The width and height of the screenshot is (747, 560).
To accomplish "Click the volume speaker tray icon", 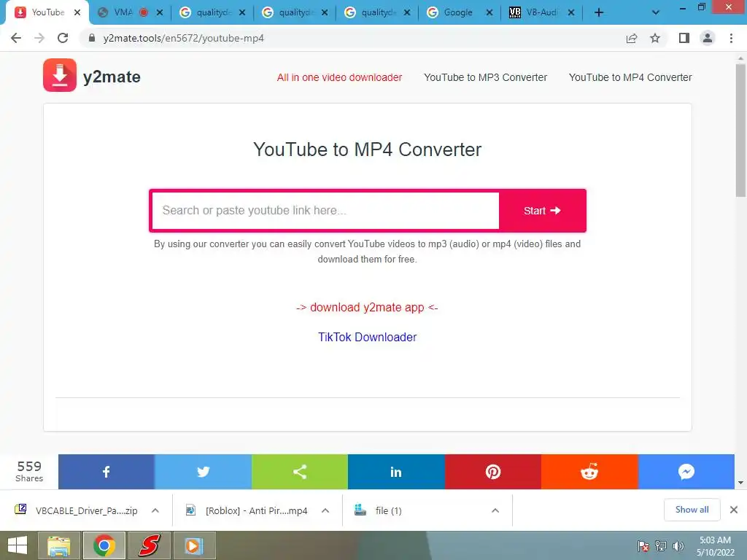I will 678,546.
